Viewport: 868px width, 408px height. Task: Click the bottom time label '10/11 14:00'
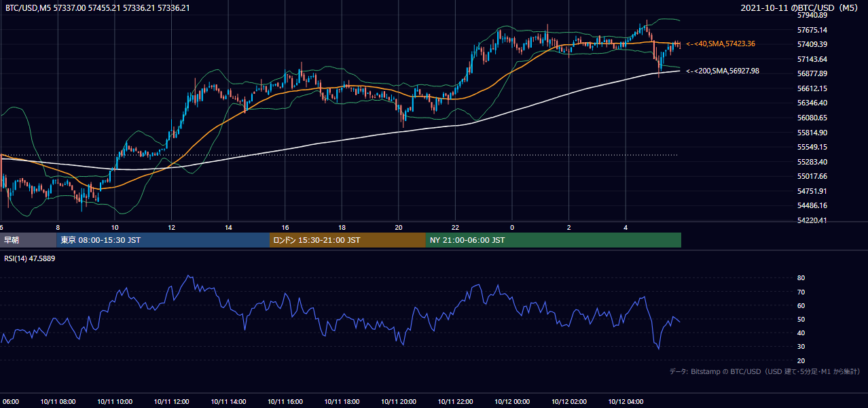click(228, 401)
